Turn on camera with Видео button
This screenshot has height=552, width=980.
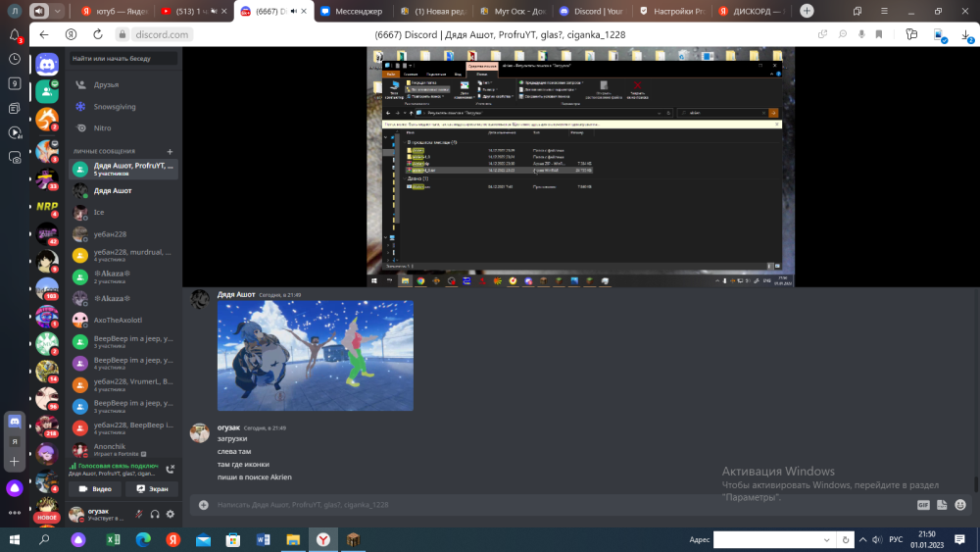tap(95, 489)
